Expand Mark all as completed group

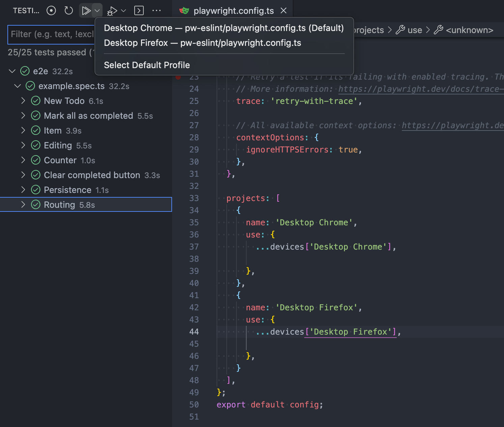click(x=23, y=116)
